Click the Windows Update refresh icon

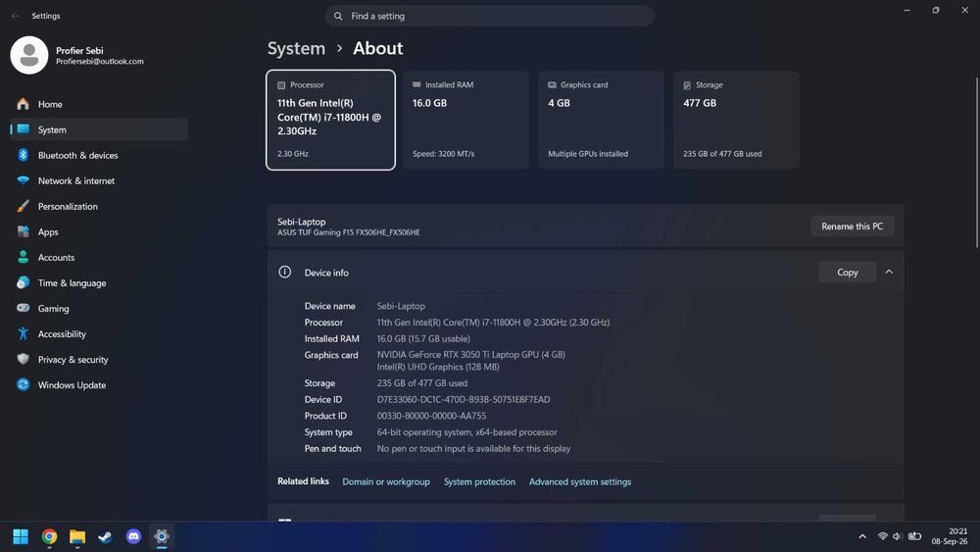point(24,384)
